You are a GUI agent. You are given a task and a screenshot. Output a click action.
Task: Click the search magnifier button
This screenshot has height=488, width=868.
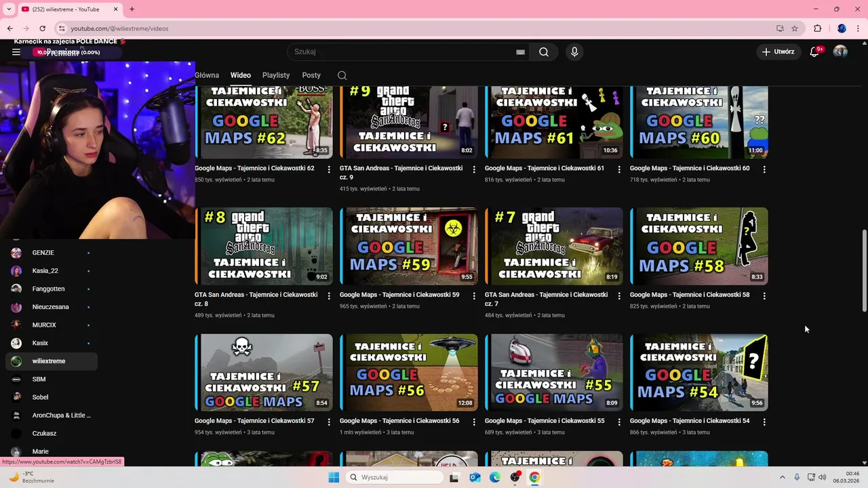tap(544, 52)
